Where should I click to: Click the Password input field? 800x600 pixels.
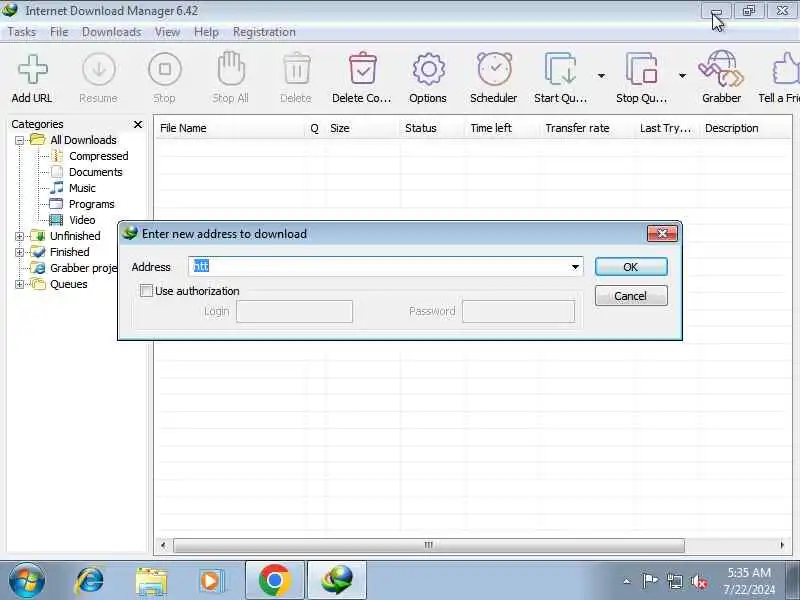518,311
